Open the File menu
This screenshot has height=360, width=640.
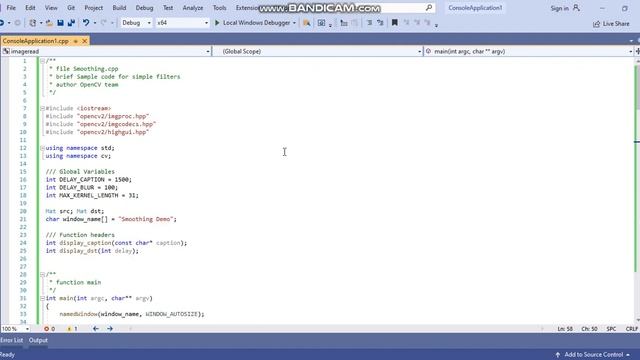point(11,8)
